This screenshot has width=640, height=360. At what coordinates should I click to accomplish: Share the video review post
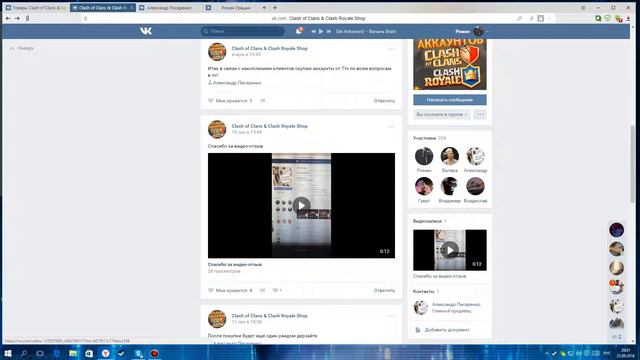point(277,290)
